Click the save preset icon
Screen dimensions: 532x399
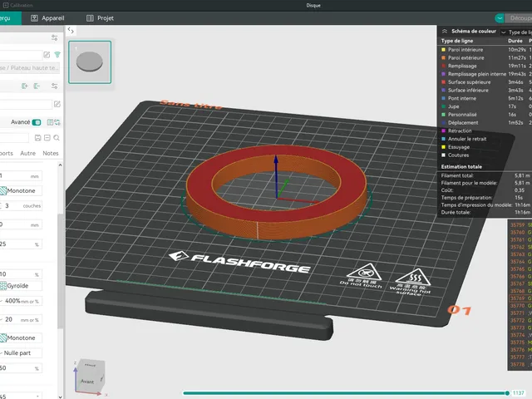tap(37, 138)
